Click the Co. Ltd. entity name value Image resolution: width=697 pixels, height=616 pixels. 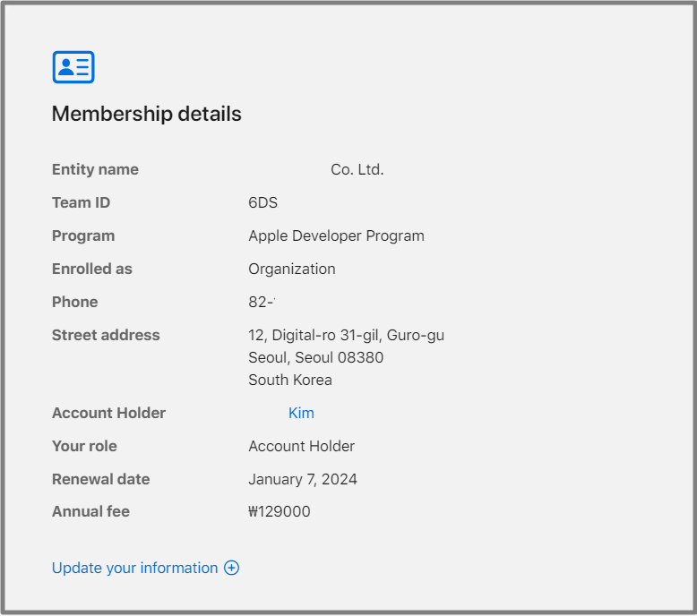coord(357,169)
